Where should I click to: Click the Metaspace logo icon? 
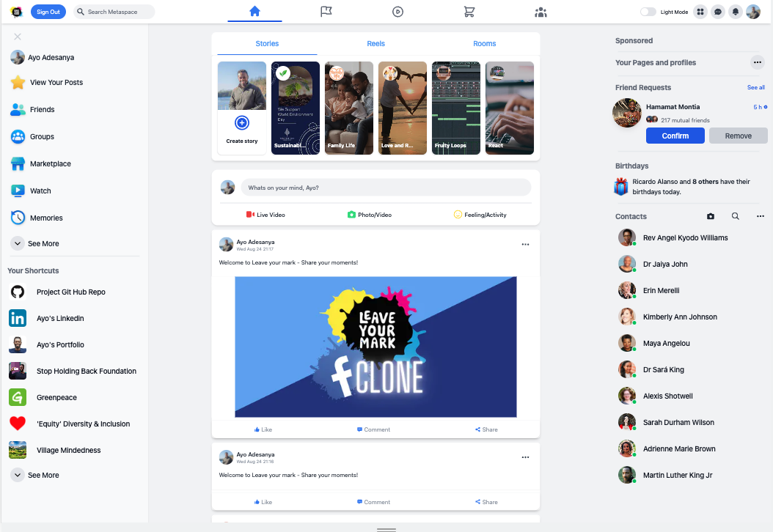(x=16, y=12)
